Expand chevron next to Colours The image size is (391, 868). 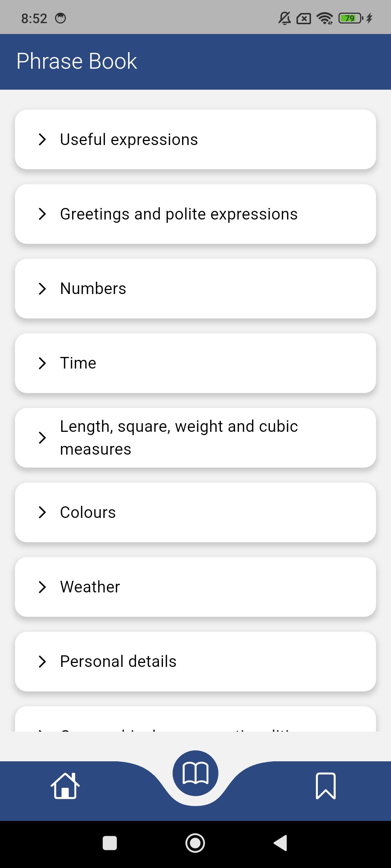point(42,512)
